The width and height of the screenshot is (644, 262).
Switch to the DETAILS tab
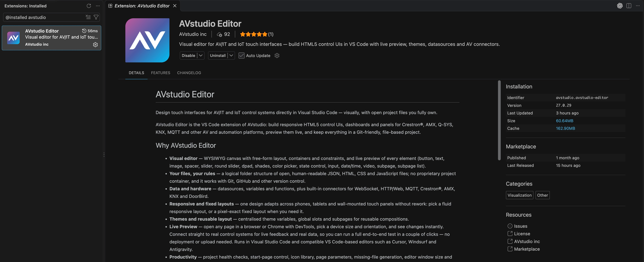(x=136, y=73)
